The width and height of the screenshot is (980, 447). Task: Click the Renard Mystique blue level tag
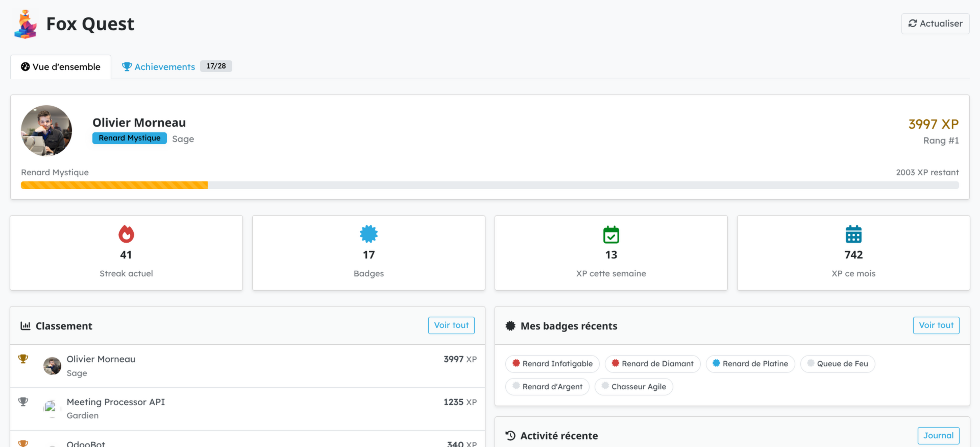click(129, 138)
